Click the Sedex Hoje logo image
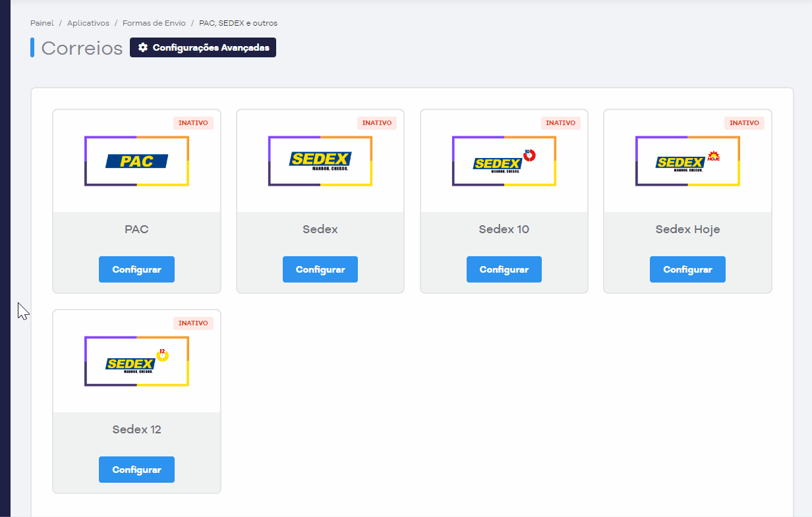The height and width of the screenshot is (517, 812). 687,161
